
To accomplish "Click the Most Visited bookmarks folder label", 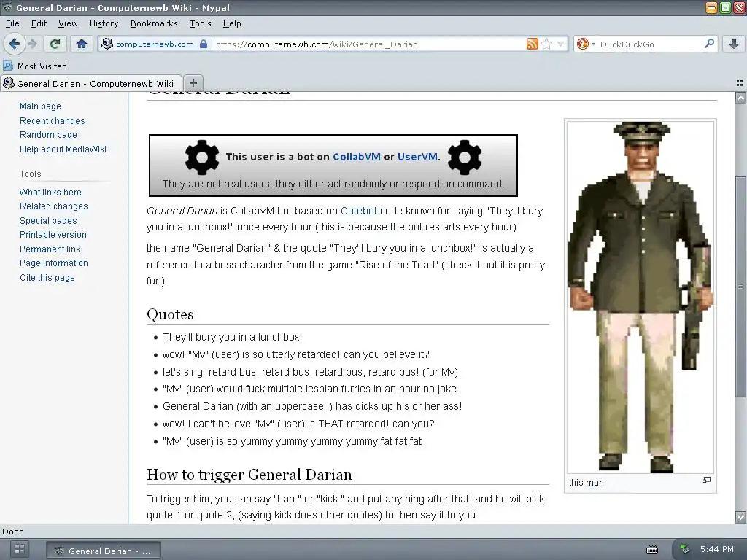I will coord(42,66).
